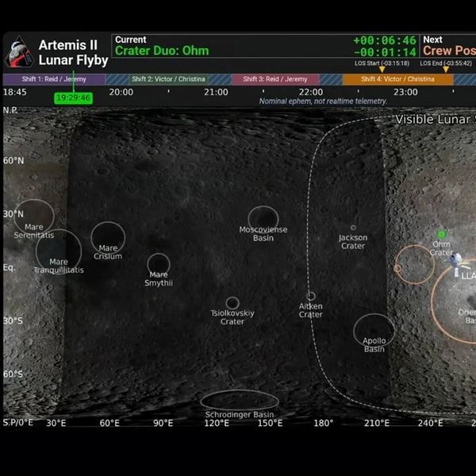The width and height of the screenshot is (476, 476).
Task: Click the 22:00 timeline label
Action: coord(311,92)
